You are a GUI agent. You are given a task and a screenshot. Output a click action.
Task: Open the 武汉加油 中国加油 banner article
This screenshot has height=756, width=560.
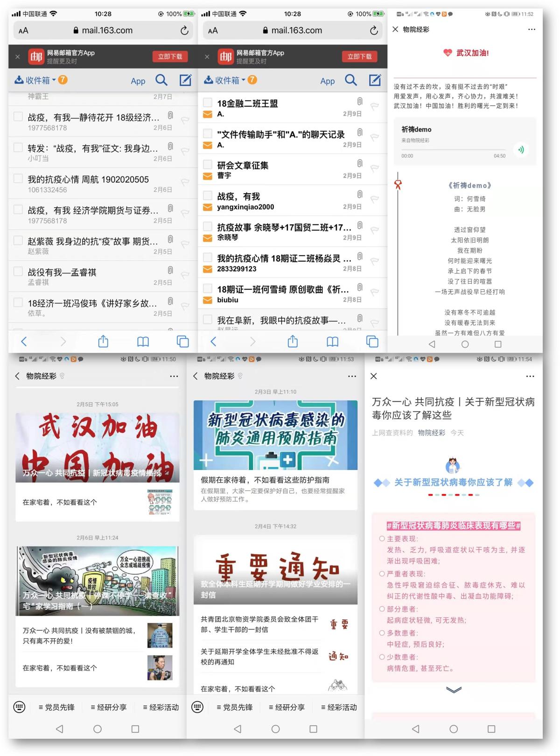point(97,448)
